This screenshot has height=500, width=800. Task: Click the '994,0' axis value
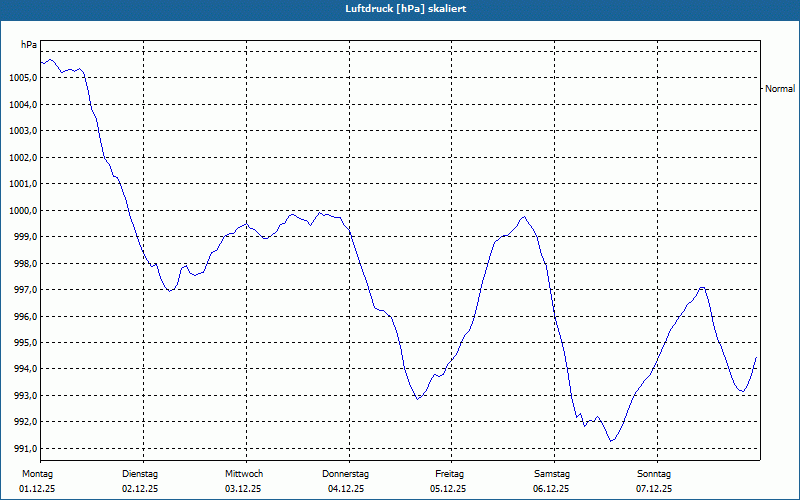(x=25, y=369)
